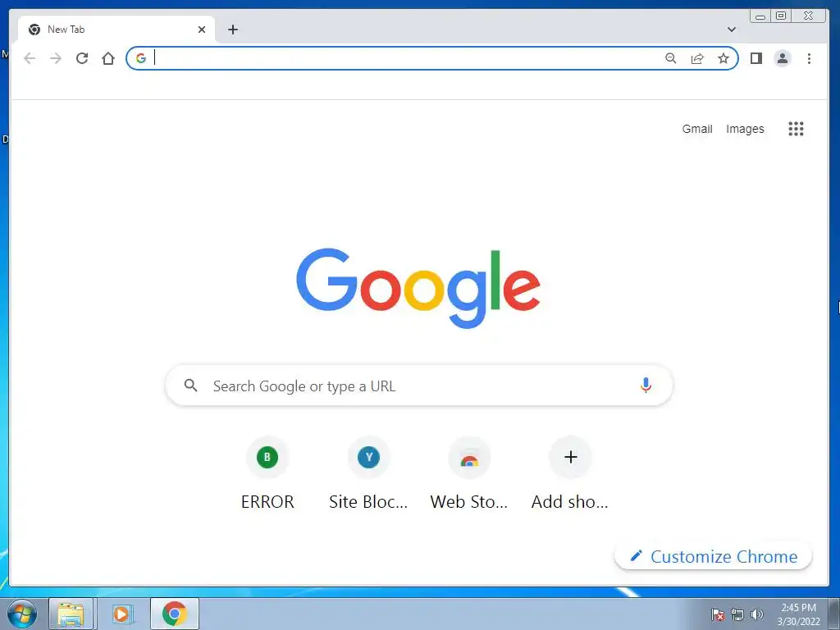This screenshot has height=630, width=840.
Task: Open the ERROR shortcut
Action: (x=267, y=473)
